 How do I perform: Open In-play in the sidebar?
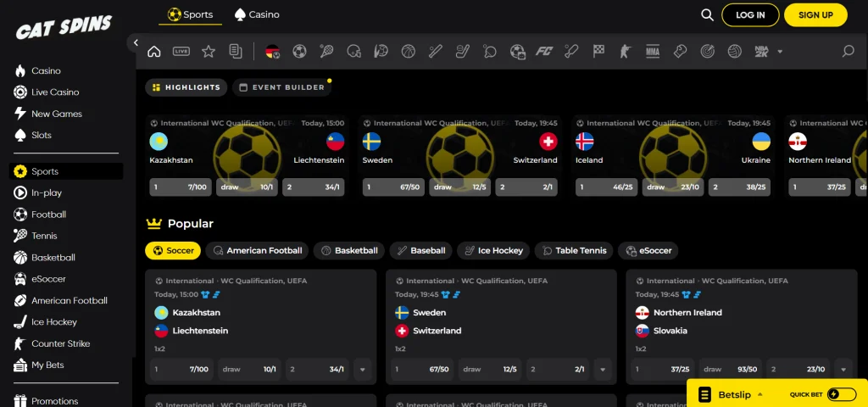37,192
